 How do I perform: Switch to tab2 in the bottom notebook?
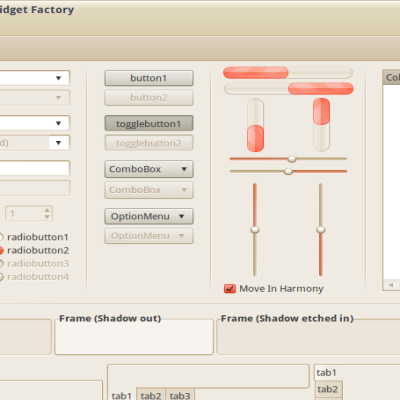151,394
